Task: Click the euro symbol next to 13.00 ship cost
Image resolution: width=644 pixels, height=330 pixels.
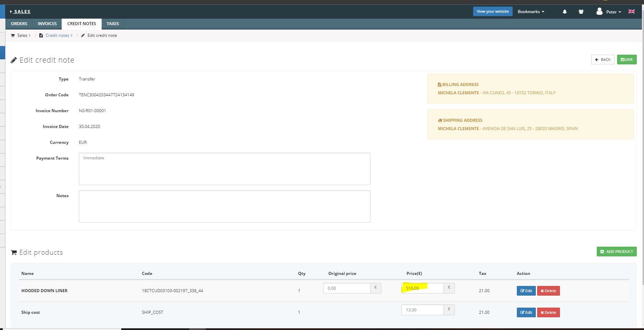Action: (x=449, y=310)
